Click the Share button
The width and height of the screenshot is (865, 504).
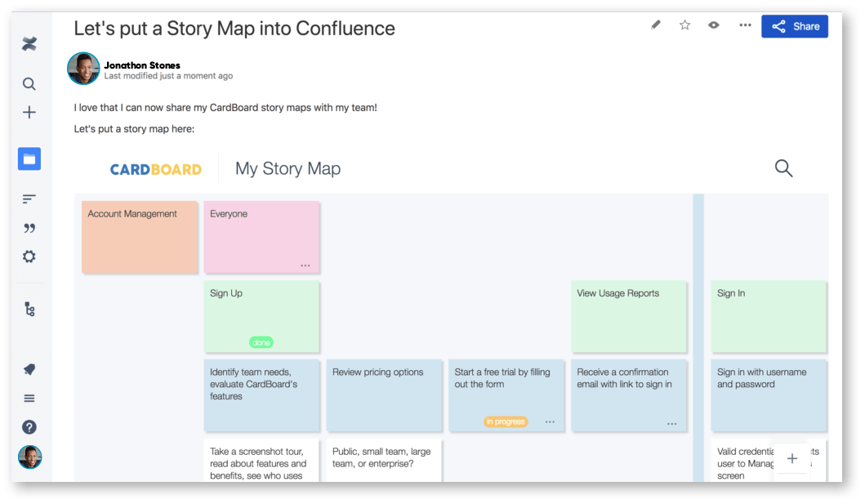tap(794, 26)
